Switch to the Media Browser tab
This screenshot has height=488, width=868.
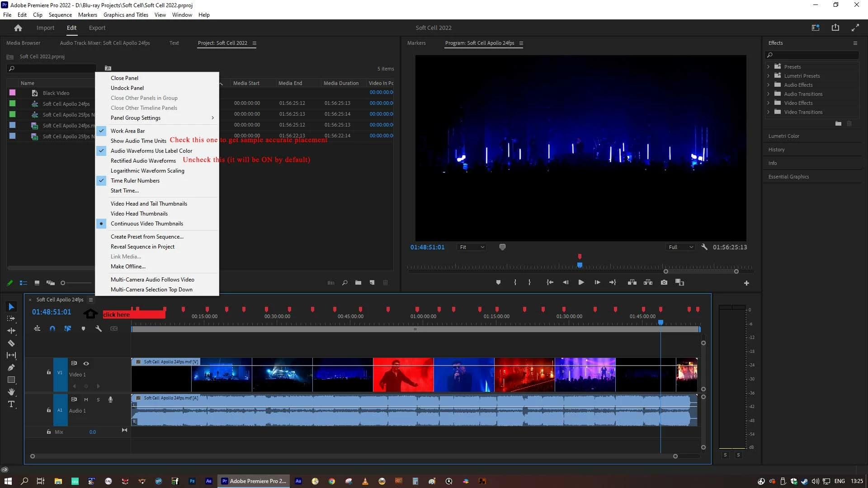23,43
